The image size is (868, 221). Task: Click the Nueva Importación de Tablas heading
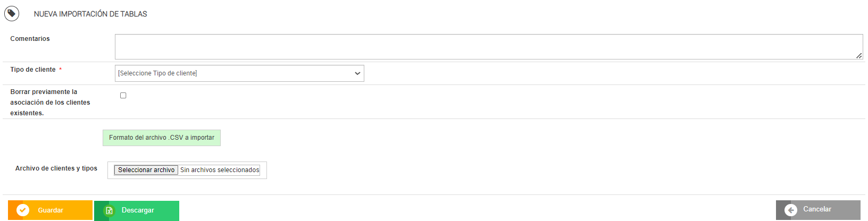pyautogui.click(x=90, y=14)
